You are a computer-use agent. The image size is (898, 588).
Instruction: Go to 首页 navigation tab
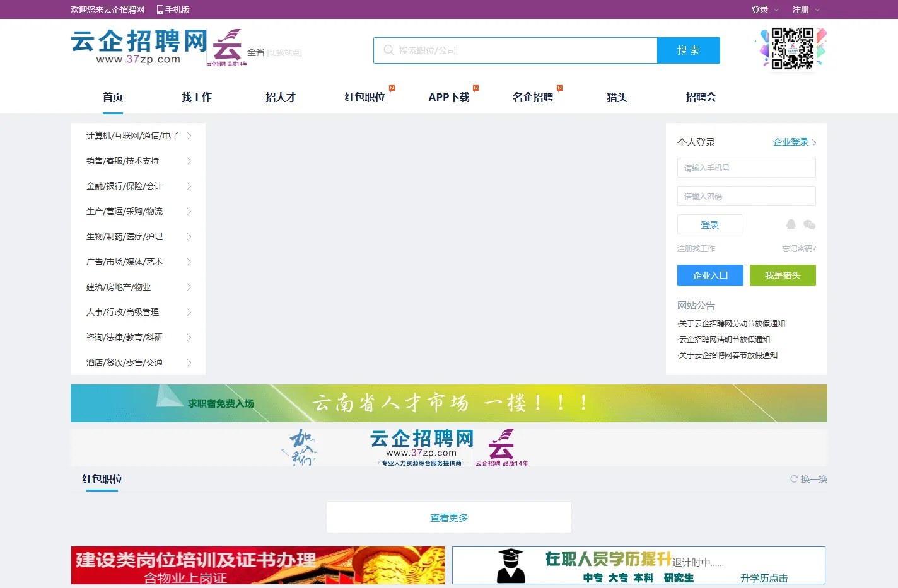113,97
